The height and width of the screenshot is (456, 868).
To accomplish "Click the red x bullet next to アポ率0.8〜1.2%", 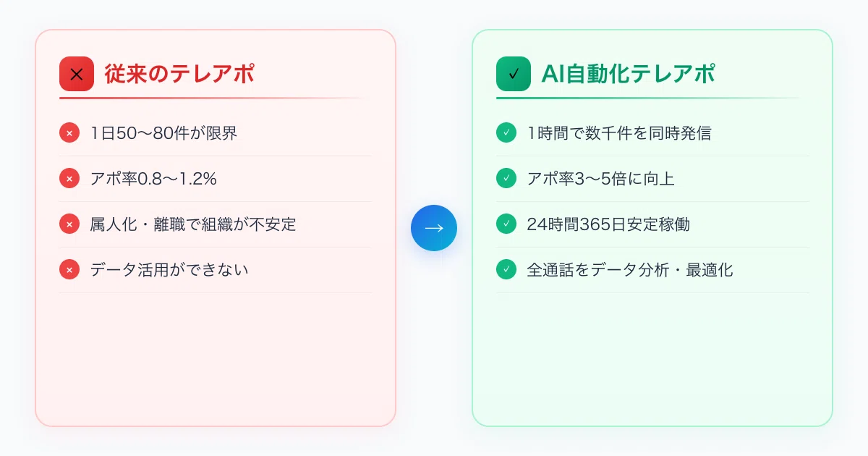I will tap(69, 179).
